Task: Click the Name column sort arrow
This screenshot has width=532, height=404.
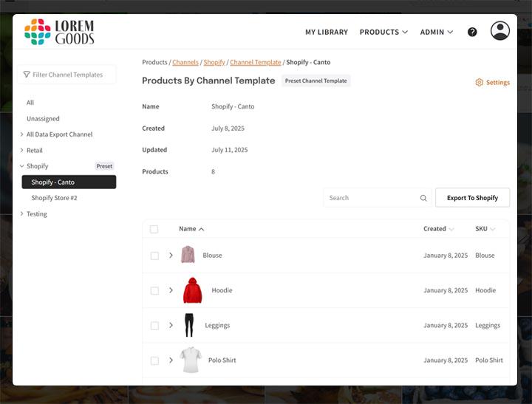Action: 202,229
